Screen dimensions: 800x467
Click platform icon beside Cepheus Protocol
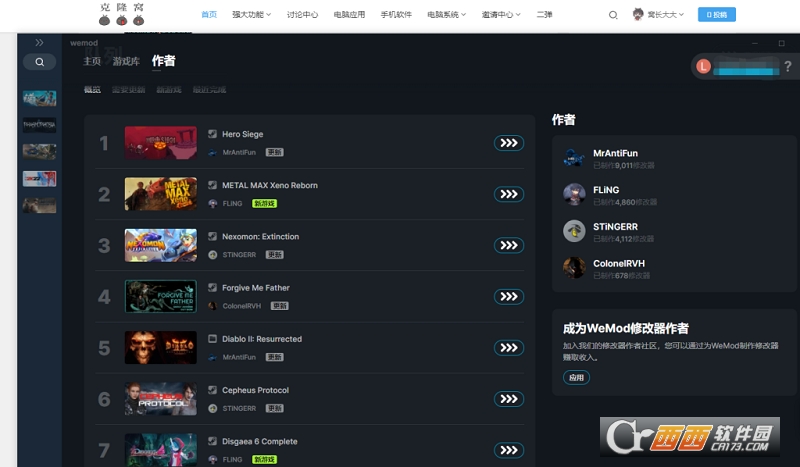pos(213,390)
